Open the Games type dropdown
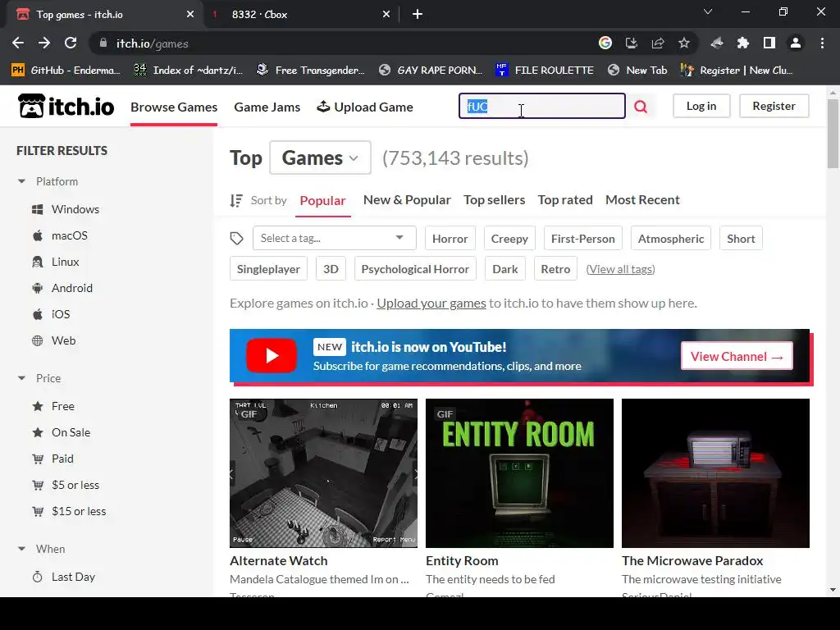 [x=321, y=158]
